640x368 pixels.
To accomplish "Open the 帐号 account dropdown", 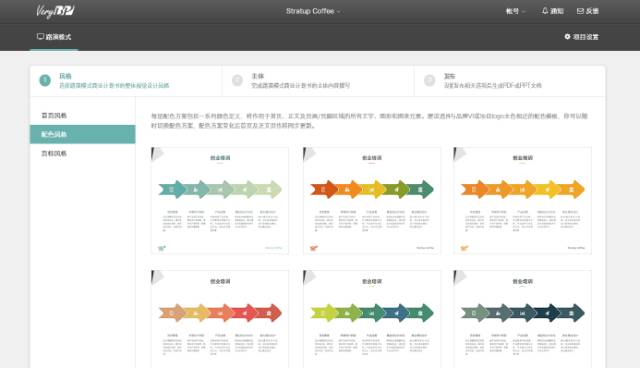I will point(516,11).
